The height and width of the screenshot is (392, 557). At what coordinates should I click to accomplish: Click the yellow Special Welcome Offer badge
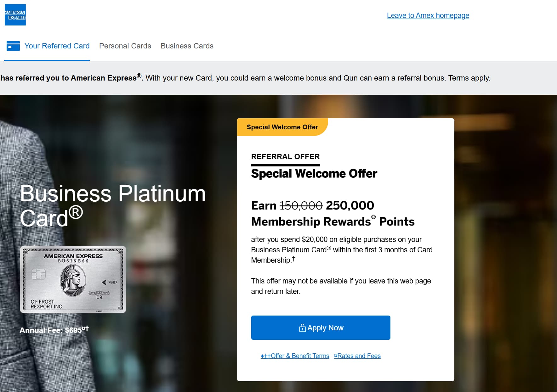coord(282,127)
